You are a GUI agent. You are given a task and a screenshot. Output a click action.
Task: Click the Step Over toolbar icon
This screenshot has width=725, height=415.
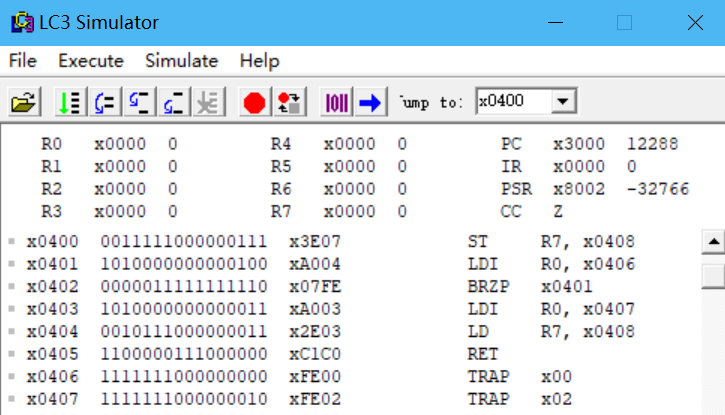[x=105, y=102]
